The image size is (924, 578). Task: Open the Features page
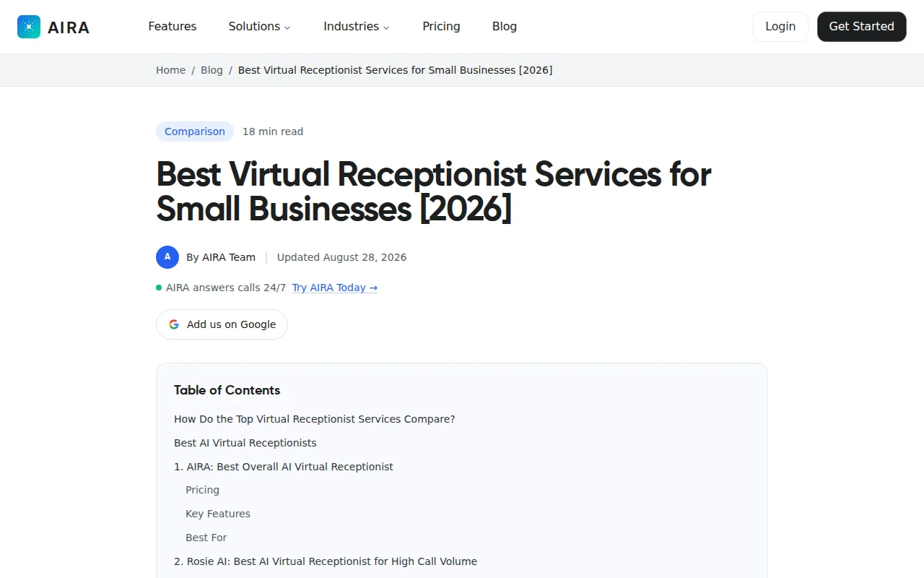tap(173, 27)
